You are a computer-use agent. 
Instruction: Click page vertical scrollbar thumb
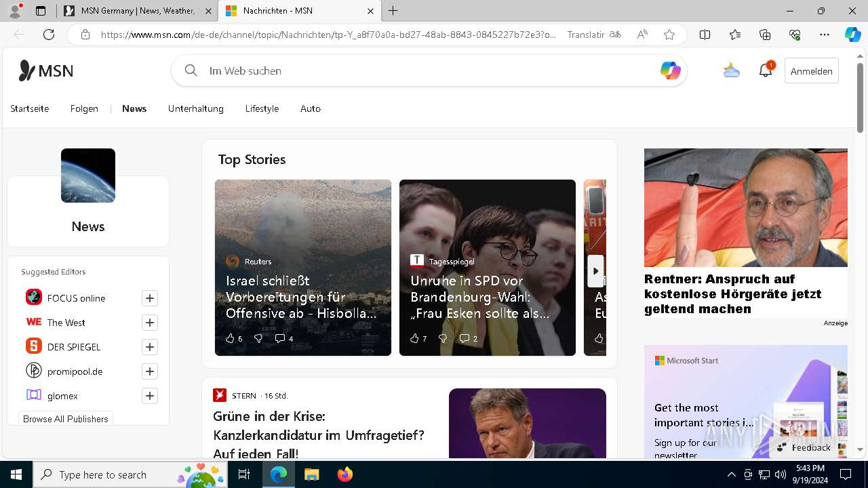(861, 98)
